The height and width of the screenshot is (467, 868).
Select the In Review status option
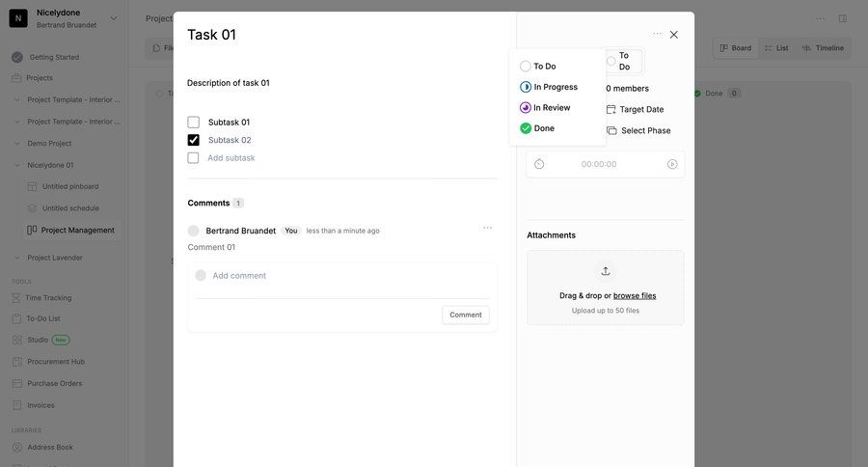[545, 107]
